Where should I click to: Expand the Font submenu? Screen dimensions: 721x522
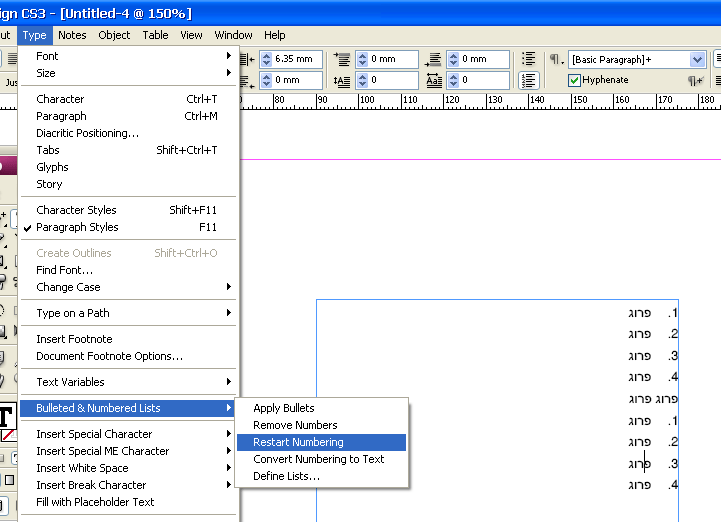tap(126, 56)
